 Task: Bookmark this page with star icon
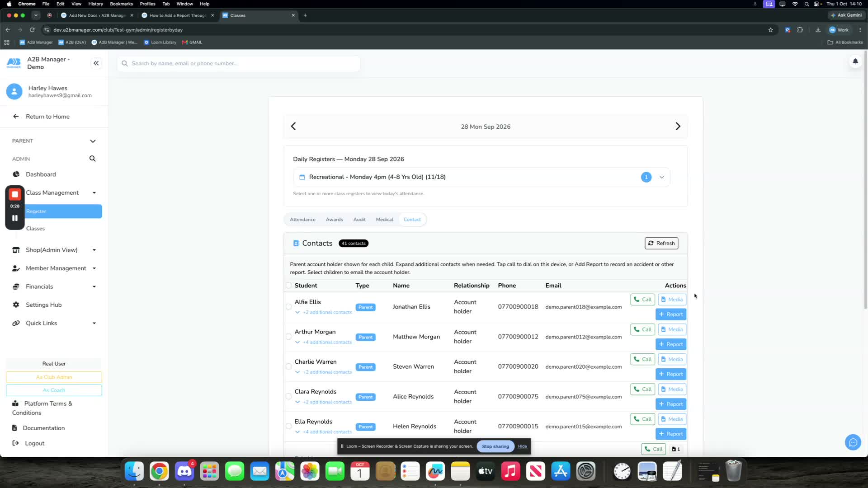point(770,30)
